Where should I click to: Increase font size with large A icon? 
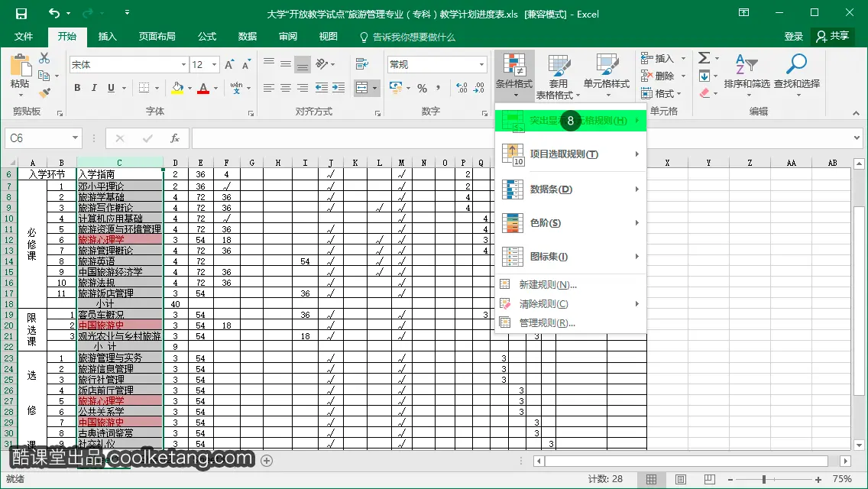pos(229,65)
